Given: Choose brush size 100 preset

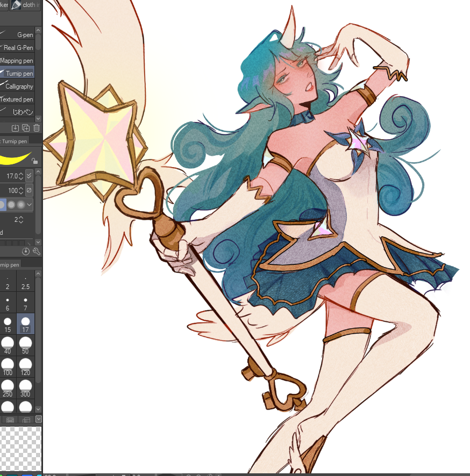Looking at the screenshot, I should tap(8, 367).
